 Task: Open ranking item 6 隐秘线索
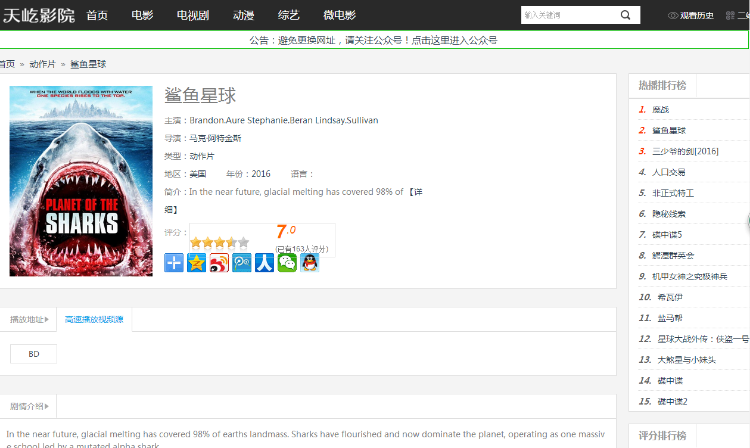[669, 214]
